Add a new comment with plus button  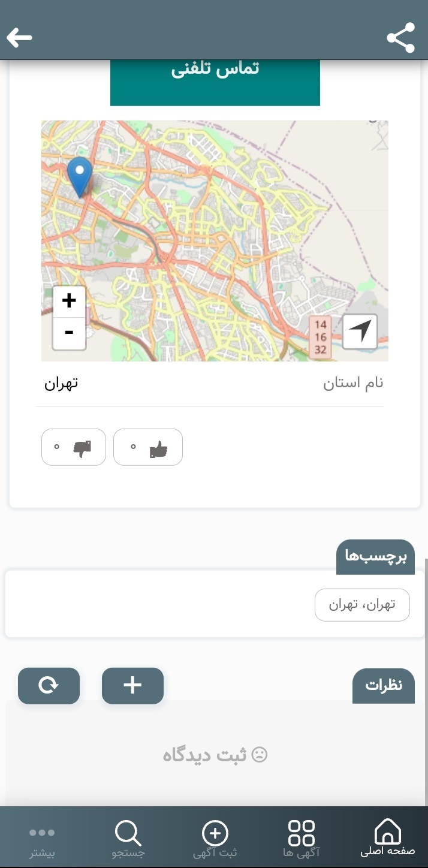(x=132, y=686)
